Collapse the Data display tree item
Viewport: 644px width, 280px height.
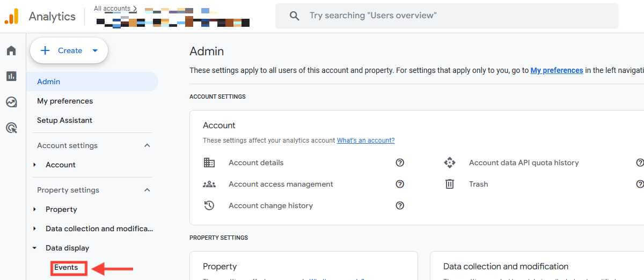click(35, 248)
